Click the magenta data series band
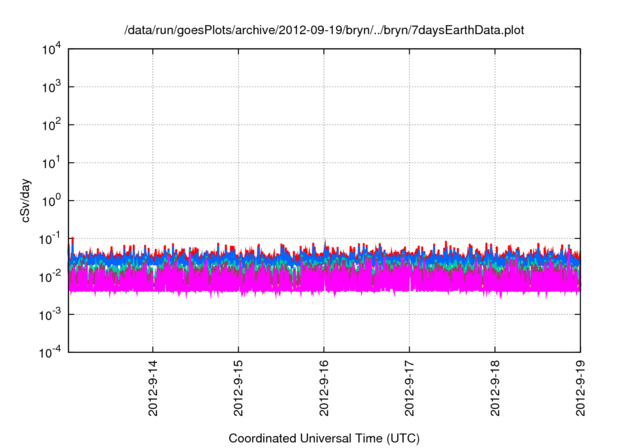 (x=300, y=283)
